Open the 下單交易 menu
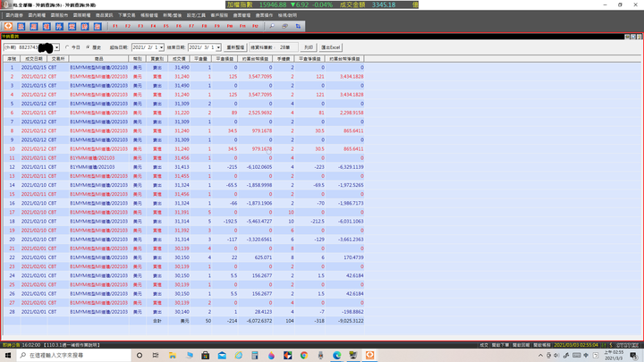 (x=126, y=15)
